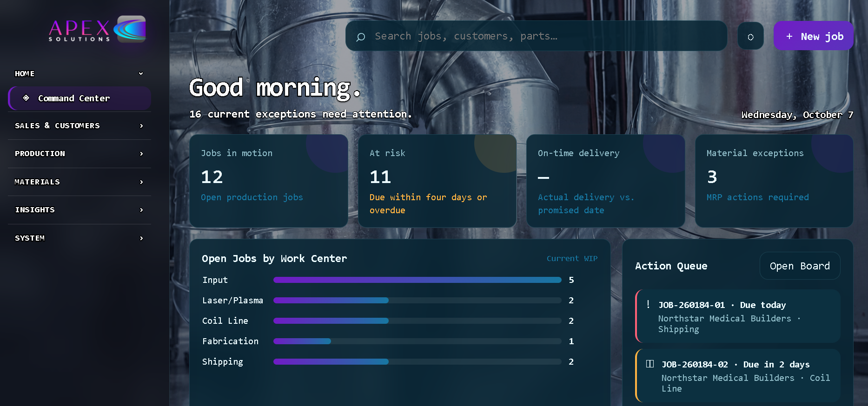This screenshot has height=406, width=868.
Task: Click the board icon on JOB-260184-02
Action: point(650,364)
